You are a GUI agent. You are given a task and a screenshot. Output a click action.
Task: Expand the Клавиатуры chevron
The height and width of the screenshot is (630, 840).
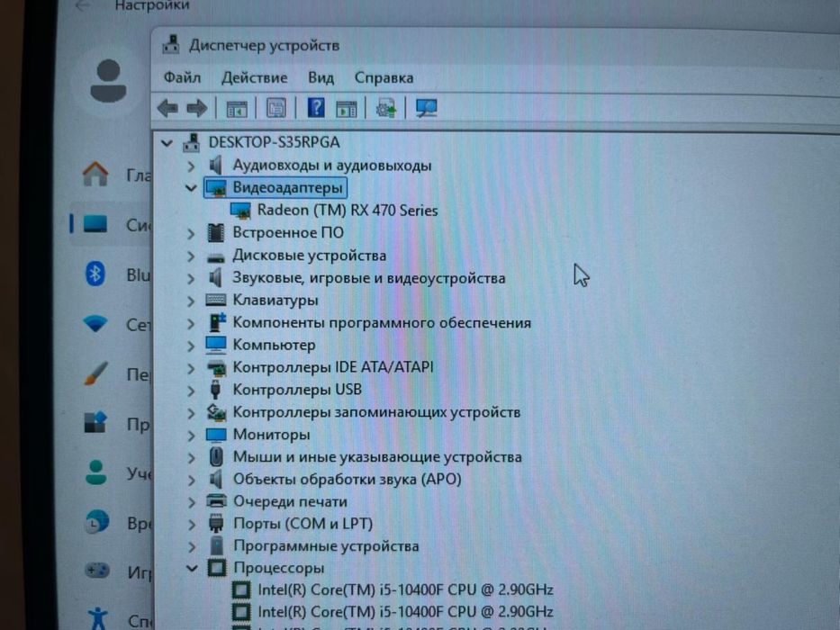(191, 301)
